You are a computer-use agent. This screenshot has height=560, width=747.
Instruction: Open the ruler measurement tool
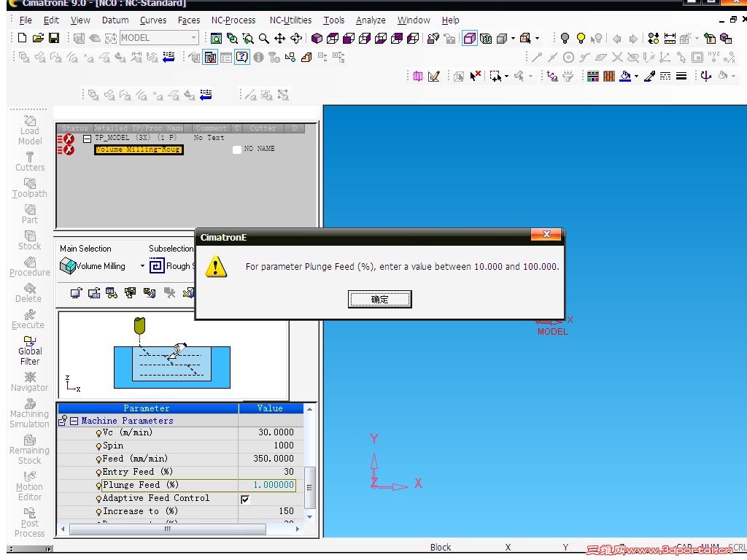(670, 39)
